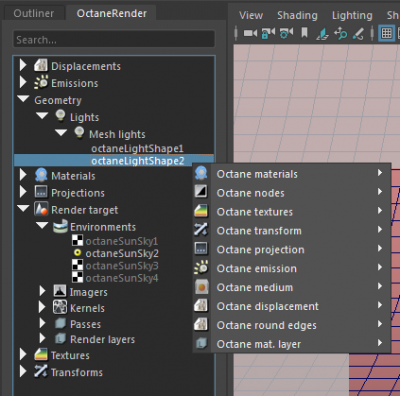Screen dimensions: 400x396
Task: Click the Kernels icon in tree
Action: (x=60, y=307)
